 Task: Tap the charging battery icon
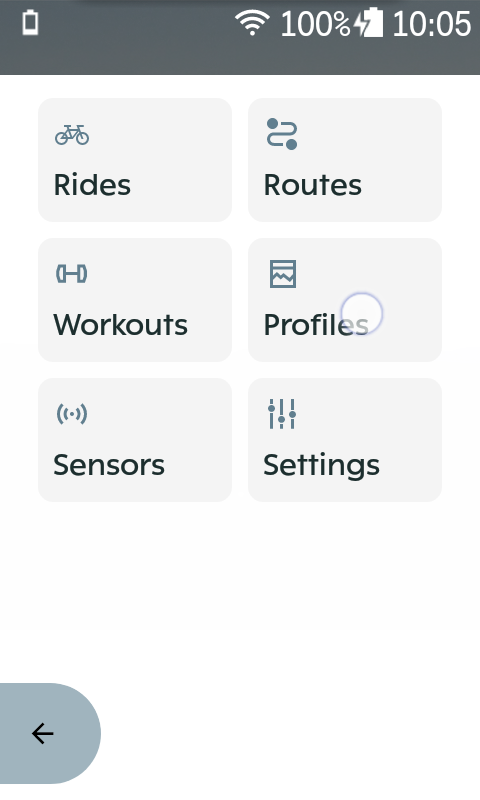pos(368,23)
